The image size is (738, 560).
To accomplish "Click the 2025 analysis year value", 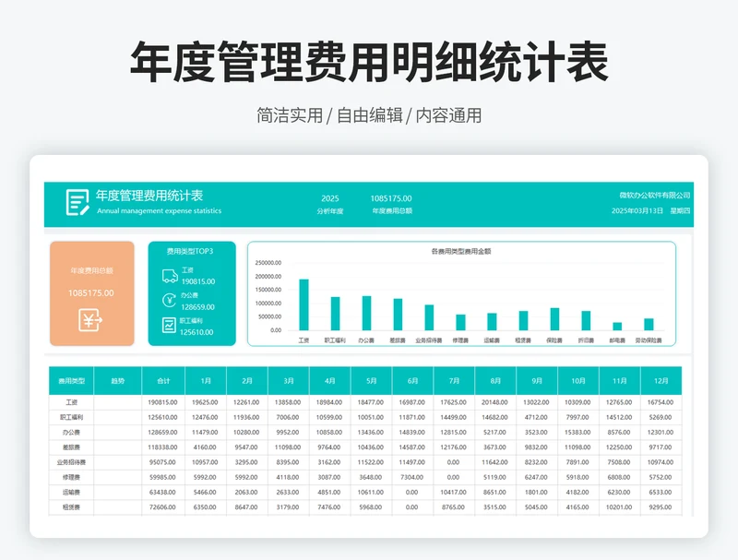I will (x=330, y=198).
